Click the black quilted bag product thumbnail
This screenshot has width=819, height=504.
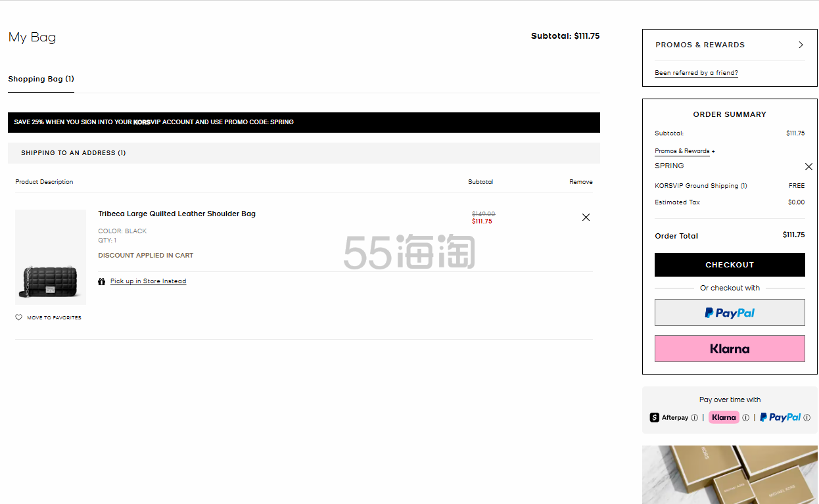pos(51,257)
